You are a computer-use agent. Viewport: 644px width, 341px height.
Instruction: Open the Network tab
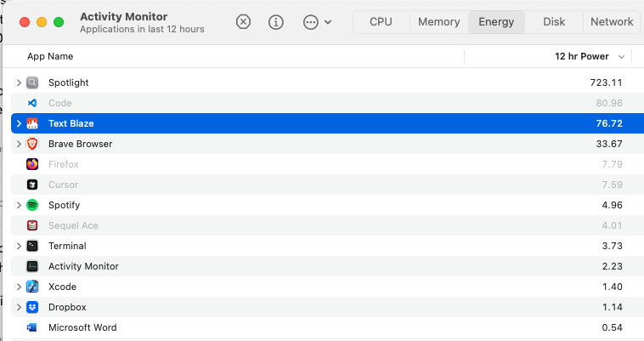pyautogui.click(x=612, y=22)
